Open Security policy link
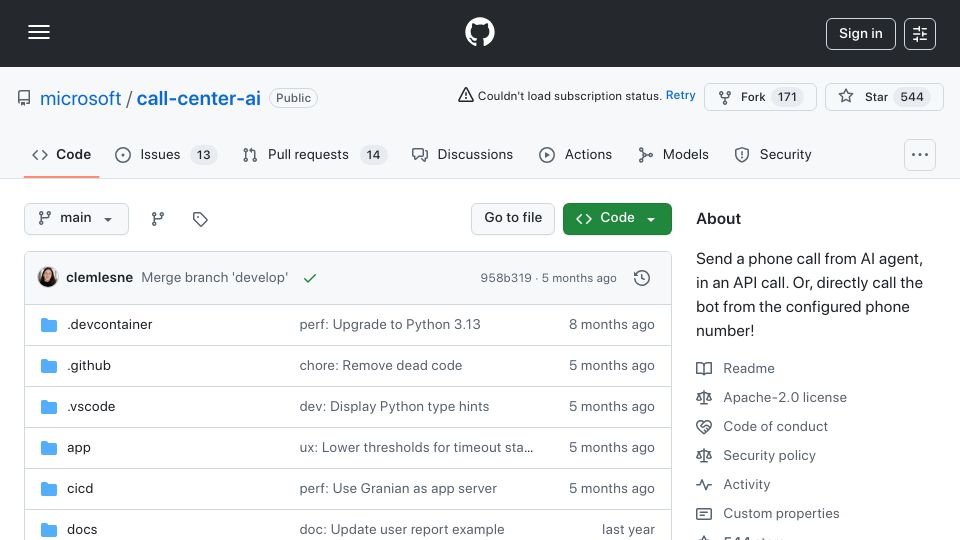Screen dimensions: 960x540 756,456
